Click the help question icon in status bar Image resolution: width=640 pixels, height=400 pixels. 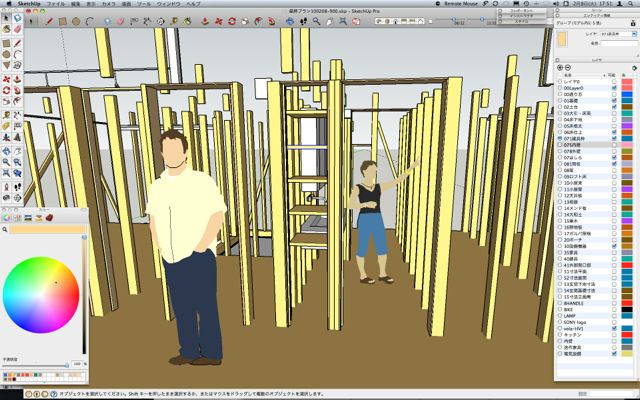coord(53,394)
